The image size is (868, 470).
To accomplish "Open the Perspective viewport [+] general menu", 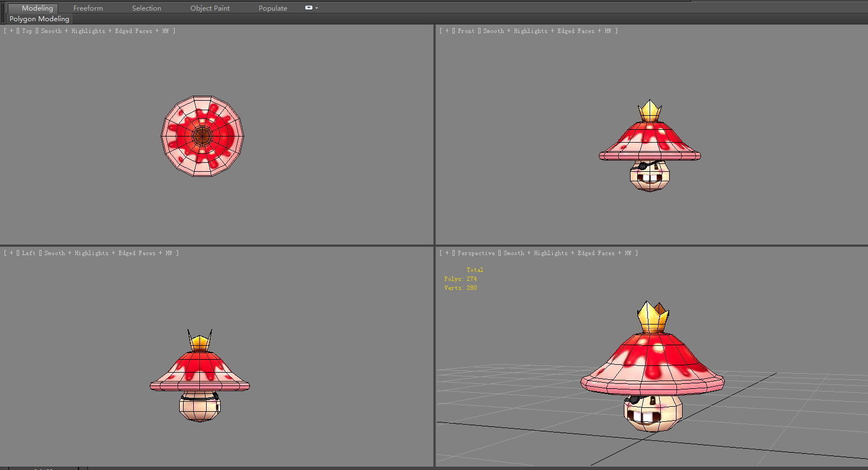I will (447, 253).
